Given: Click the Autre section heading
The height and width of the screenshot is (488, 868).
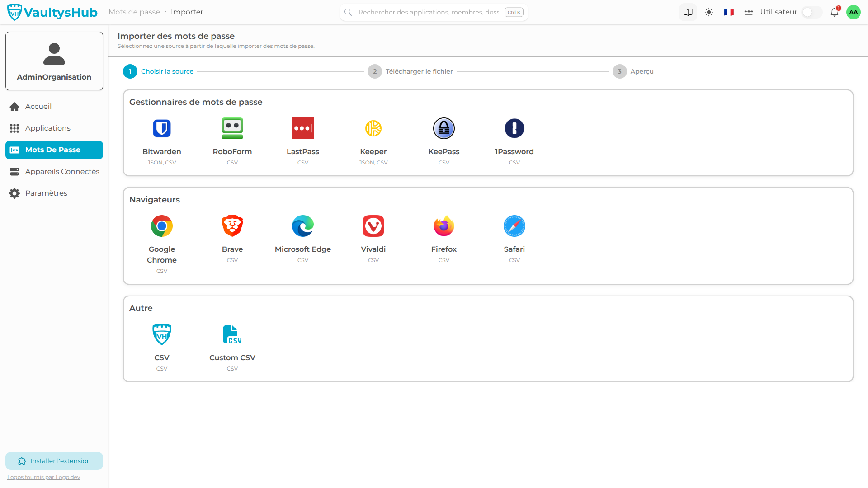Looking at the screenshot, I should coord(141,308).
